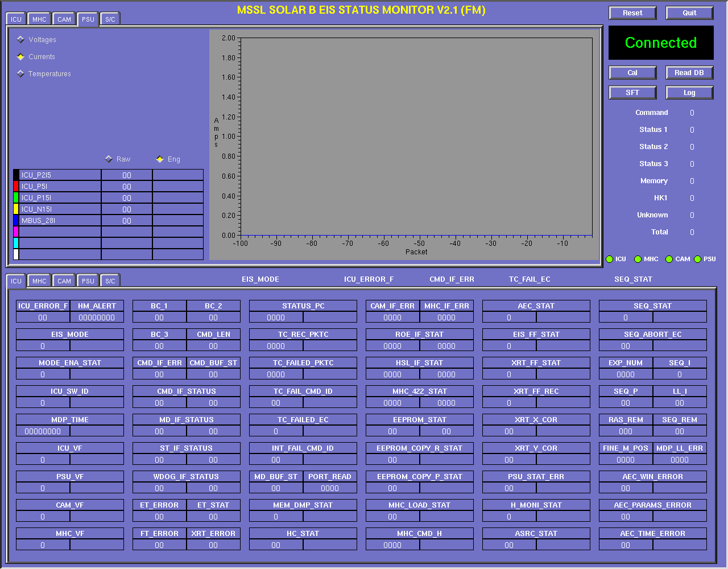Image resolution: width=728 pixels, height=569 pixels.
Task: Click the Read DB button
Action: coord(689,73)
